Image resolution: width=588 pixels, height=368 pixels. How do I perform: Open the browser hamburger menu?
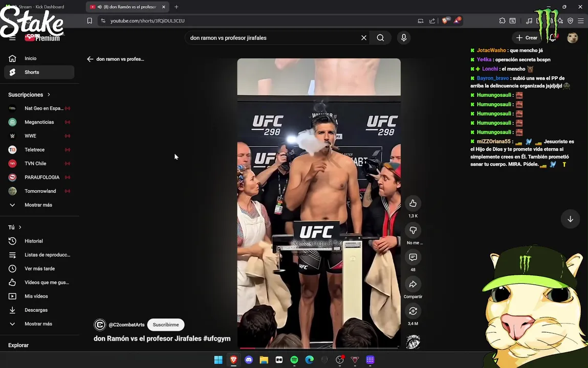[580, 21]
